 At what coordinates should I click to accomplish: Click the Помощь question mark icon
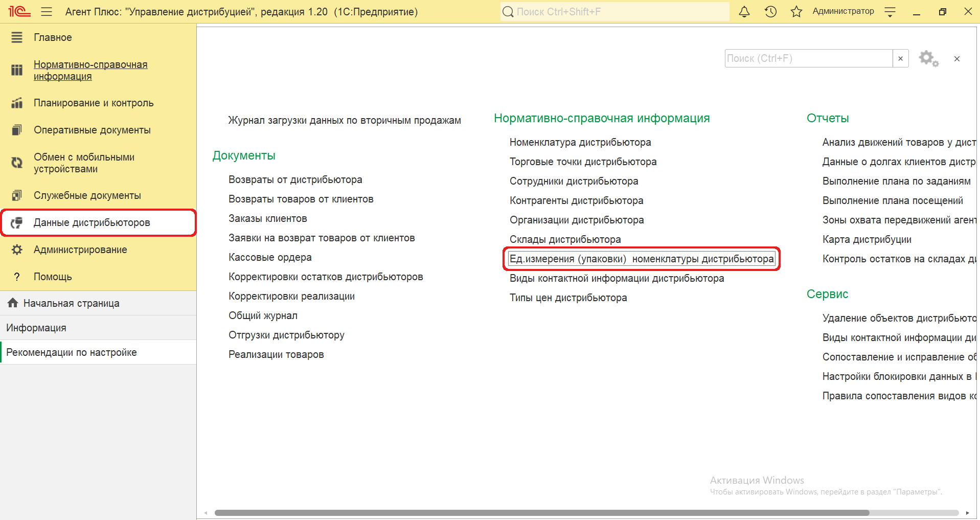tap(17, 277)
